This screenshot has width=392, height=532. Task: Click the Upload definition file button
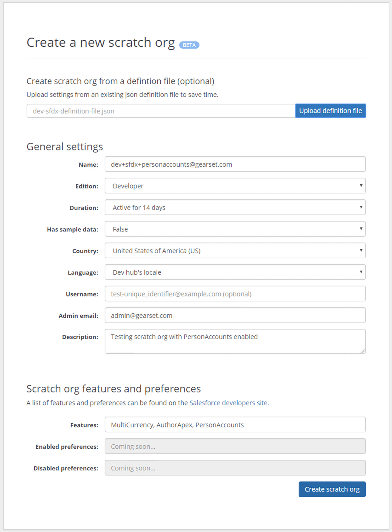tap(330, 111)
